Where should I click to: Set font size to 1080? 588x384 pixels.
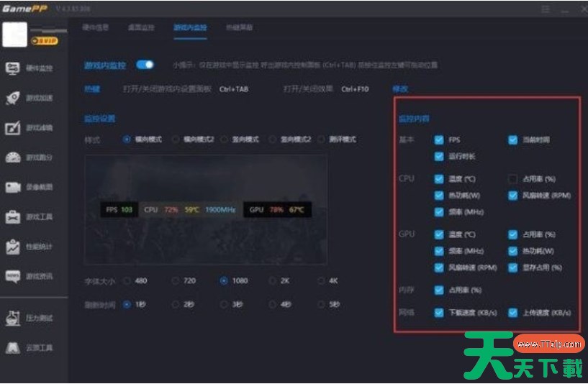(224, 280)
